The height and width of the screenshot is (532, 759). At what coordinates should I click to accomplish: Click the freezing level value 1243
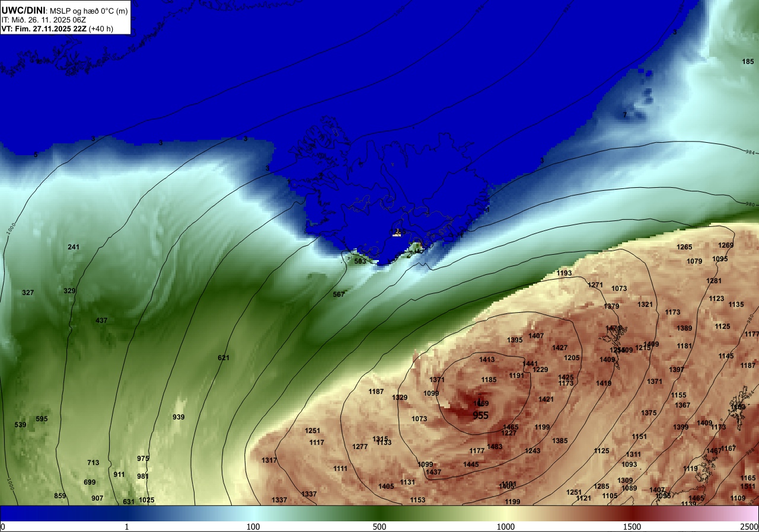click(532, 451)
